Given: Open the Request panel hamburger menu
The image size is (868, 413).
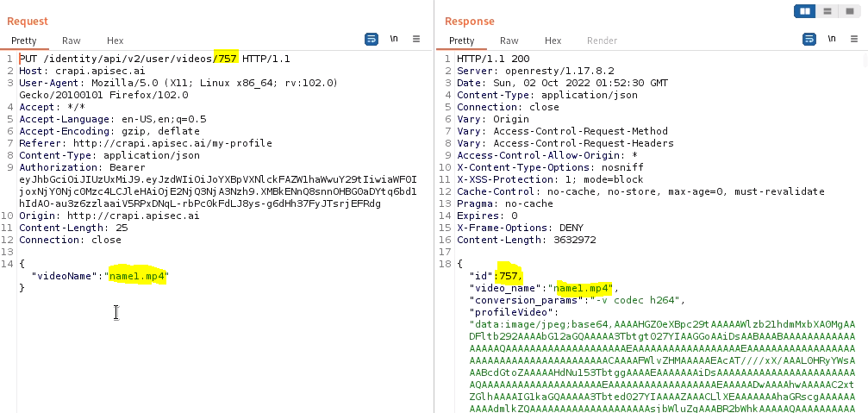Looking at the screenshot, I should [416, 39].
